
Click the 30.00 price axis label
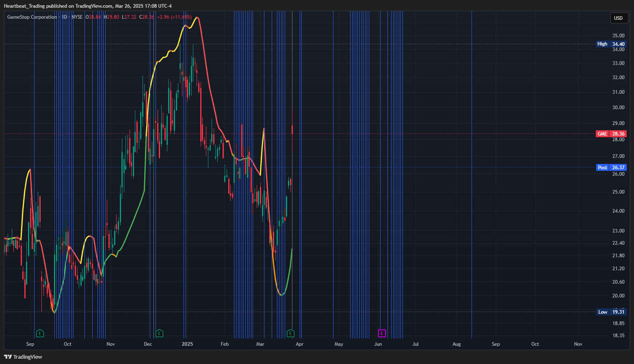click(619, 108)
